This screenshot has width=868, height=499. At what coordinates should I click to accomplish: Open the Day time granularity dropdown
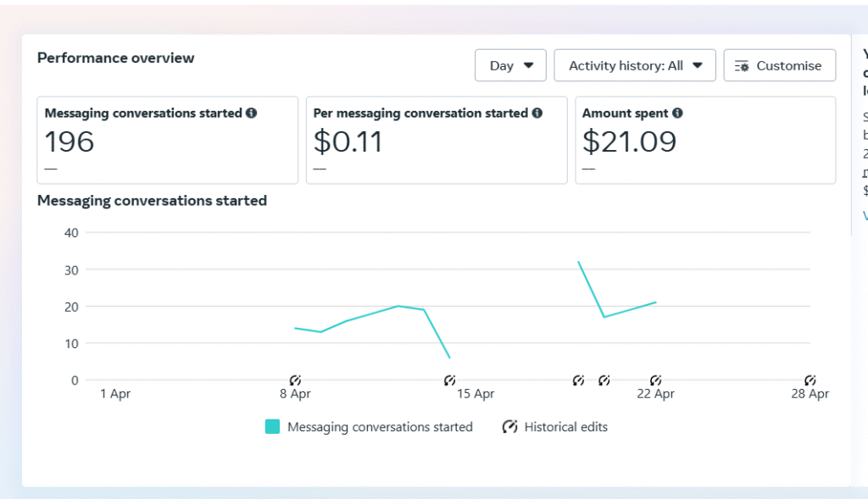tap(510, 65)
